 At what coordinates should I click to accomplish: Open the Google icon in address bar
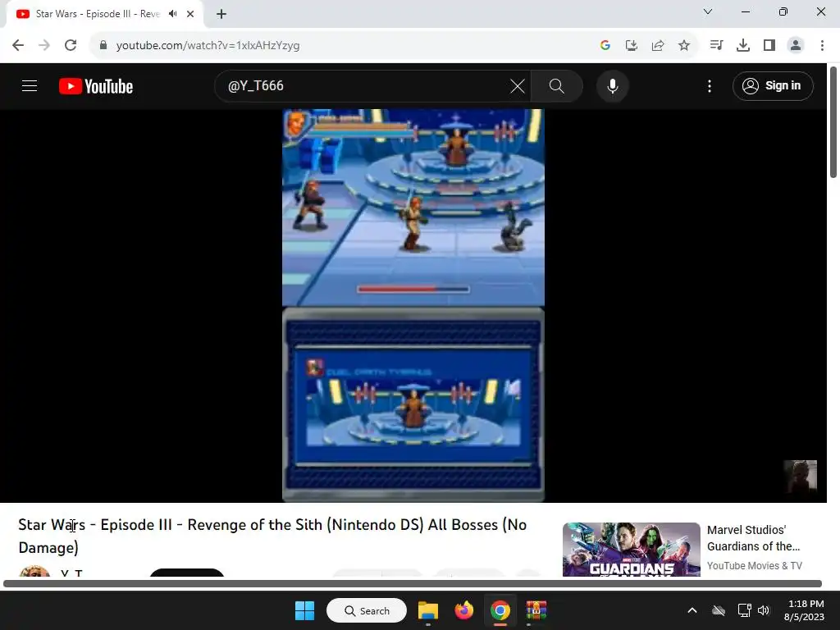(605, 45)
